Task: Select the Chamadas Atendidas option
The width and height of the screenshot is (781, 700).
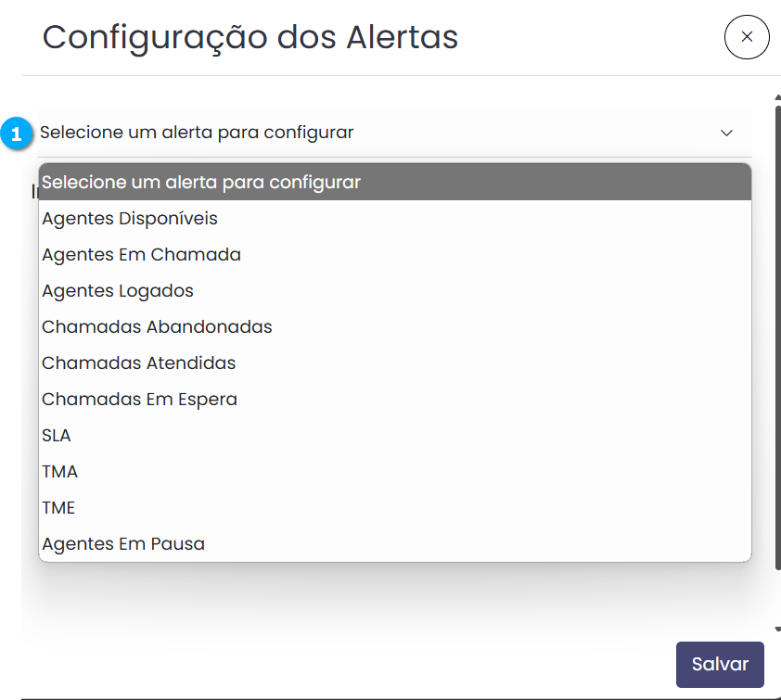Action: click(139, 363)
